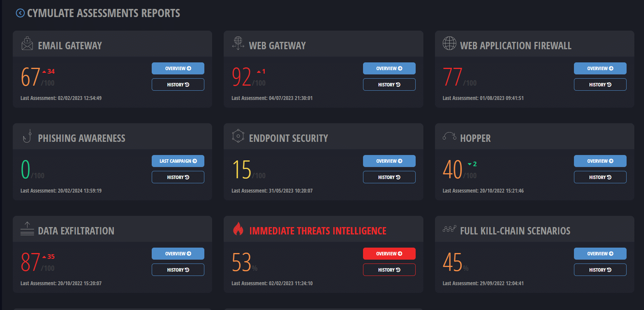This screenshot has height=310, width=644.
Task: Click the Immediate Threats flame icon
Action: click(x=238, y=229)
